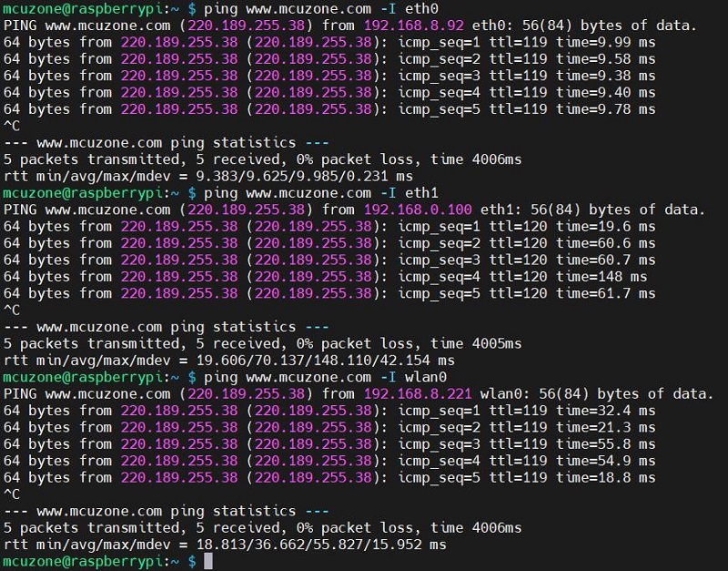
Task: Click the 'time 4005ms' statistics text
Action: [476, 343]
